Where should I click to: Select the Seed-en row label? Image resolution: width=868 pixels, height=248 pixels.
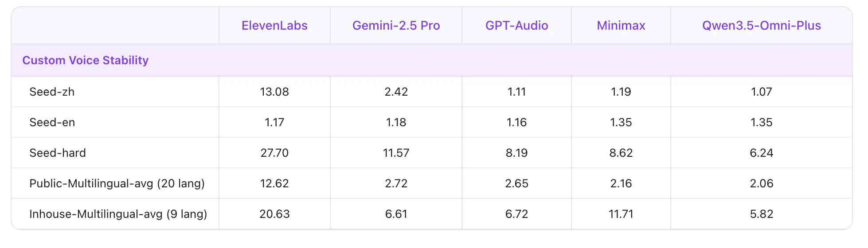coord(52,122)
